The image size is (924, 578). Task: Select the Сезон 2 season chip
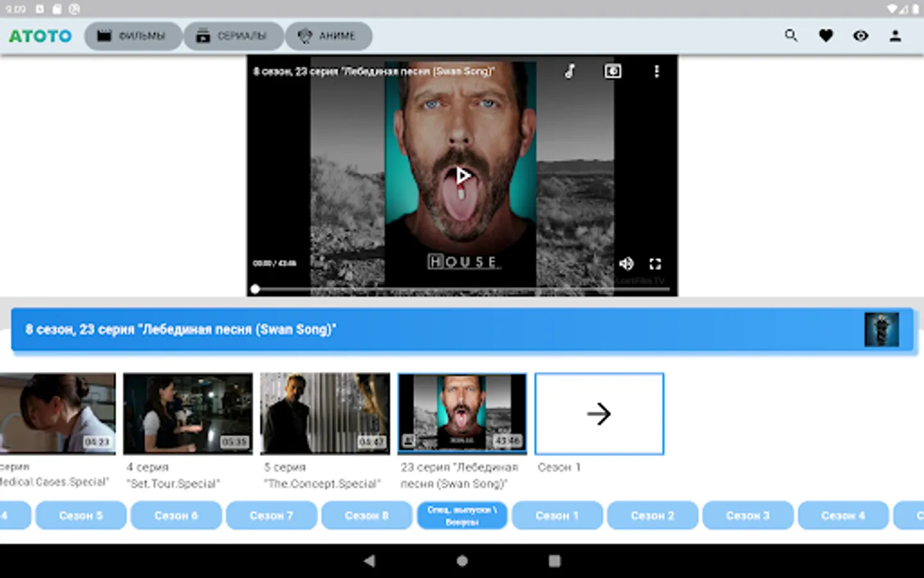pyautogui.click(x=653, y=516)
